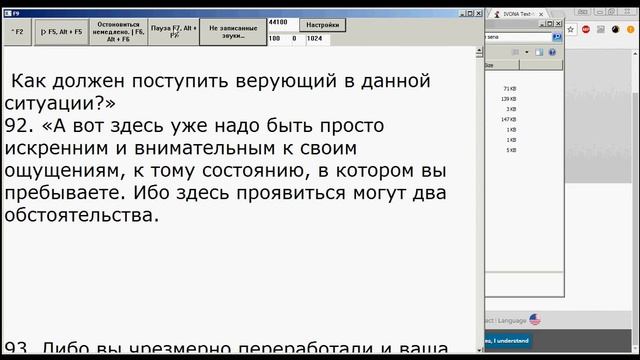Close the IVONA Text browser tab
Viewport: 640px width, 360px height.
[541, 14]
